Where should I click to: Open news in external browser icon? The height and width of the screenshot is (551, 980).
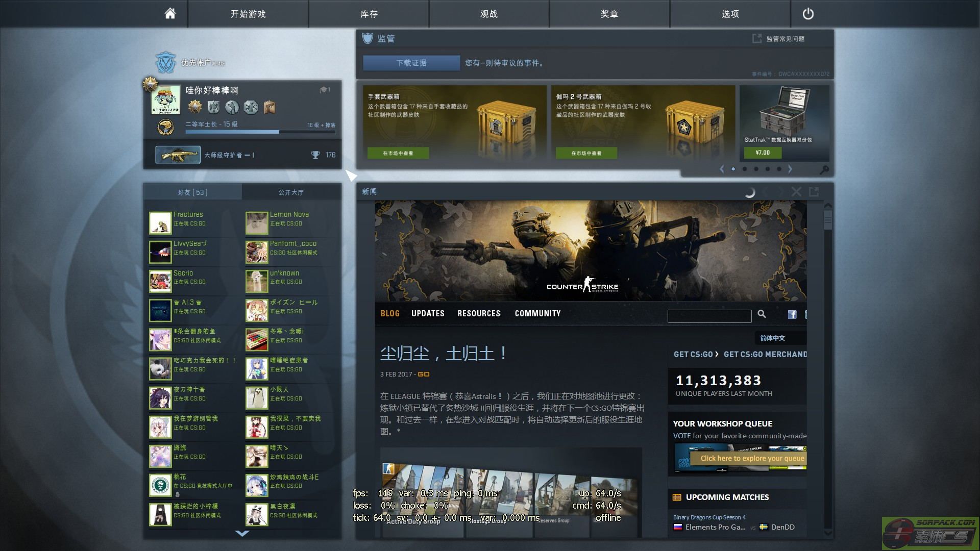814,192
